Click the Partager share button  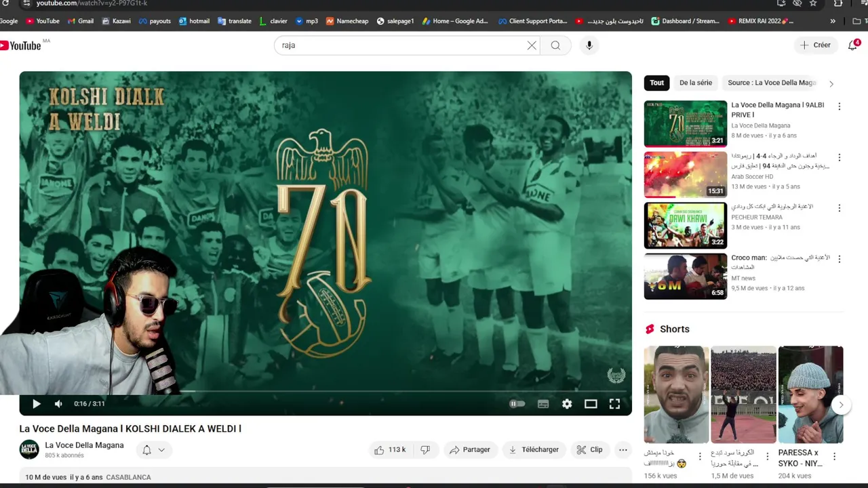pyautogui.click(x=469, y=449)
